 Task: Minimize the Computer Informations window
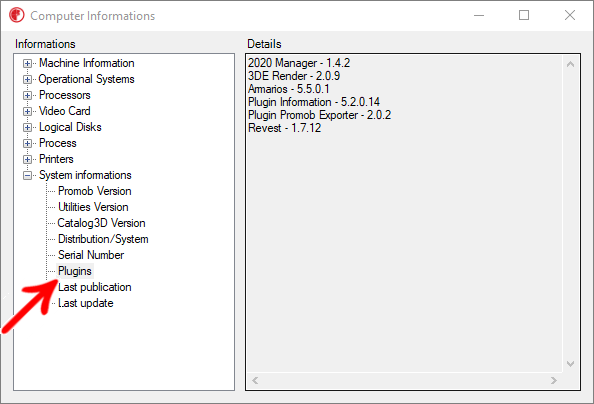479,16
